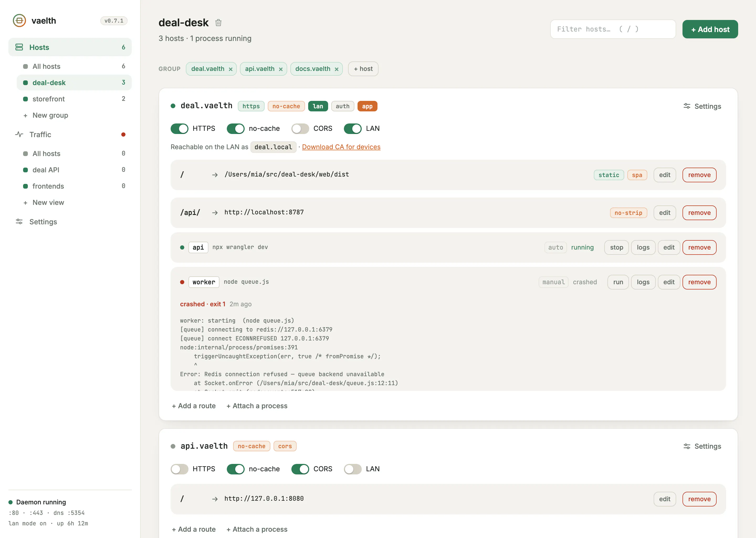This screenshot has height=538, width=756.
Task: Disable CORS for api.vaelth
Action: tap(300, 469)
